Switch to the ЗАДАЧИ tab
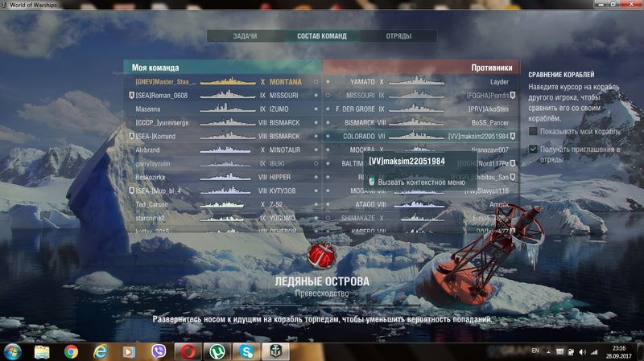 (246, 36)
